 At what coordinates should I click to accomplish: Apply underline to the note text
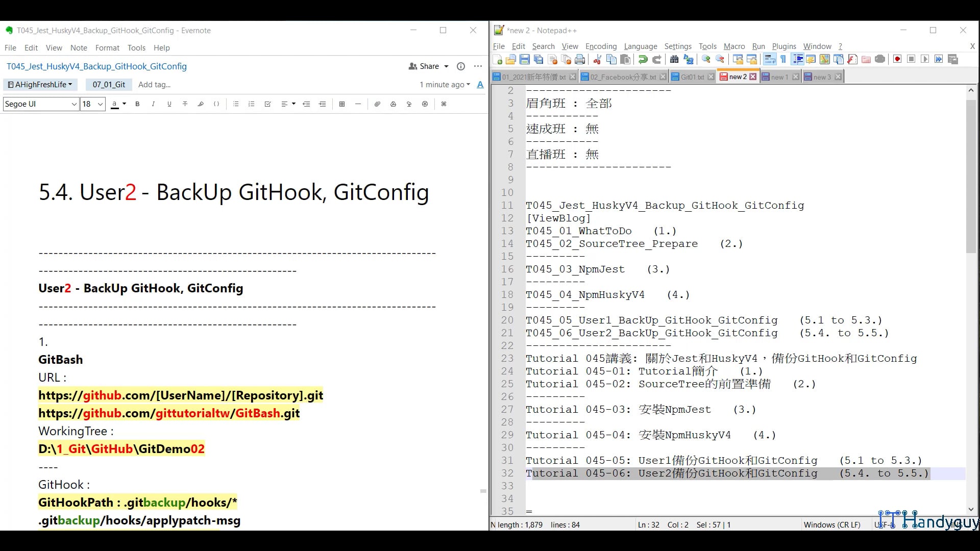pyautogui.click(x=169, y=104)
